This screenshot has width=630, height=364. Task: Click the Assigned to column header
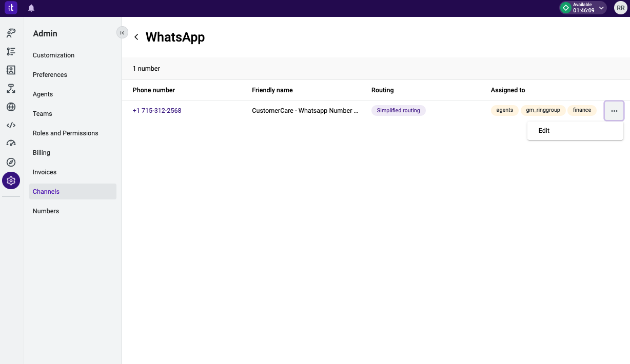[x=508, y=90]
